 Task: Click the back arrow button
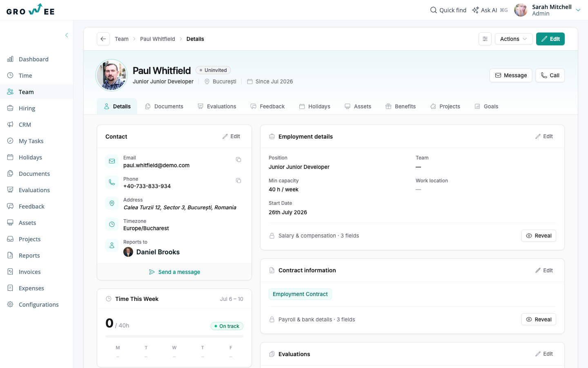(103, 39)
